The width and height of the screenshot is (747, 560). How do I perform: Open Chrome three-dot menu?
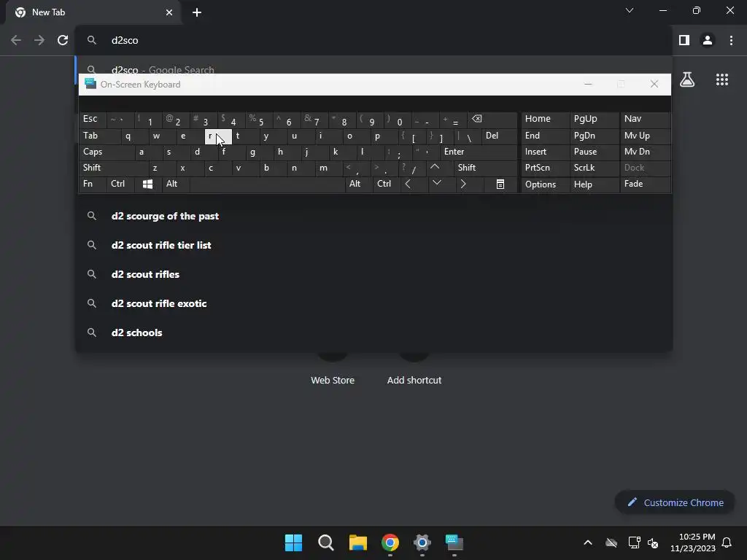[x=731, y=40]
